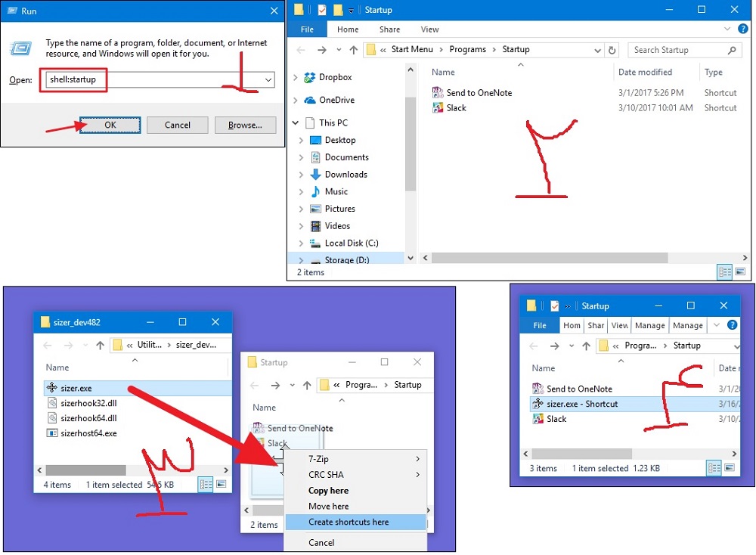Click the up arrow navigation icon
This screenshot has width=756, height=555.
coord(353,50)
